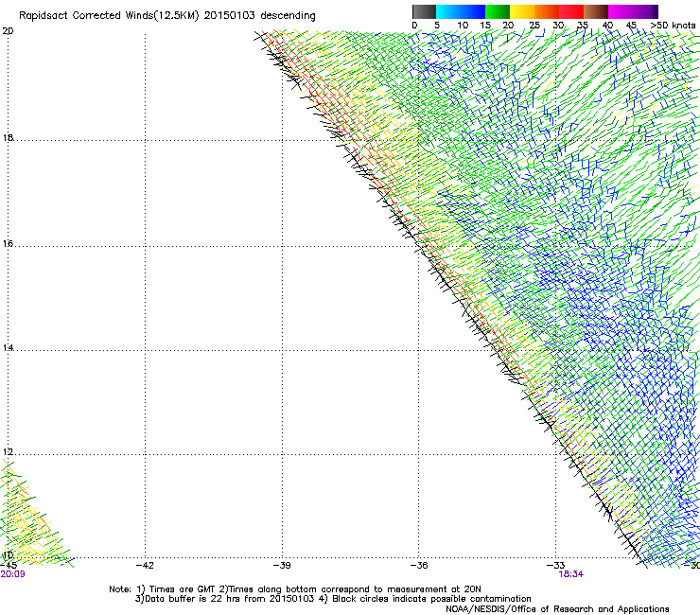
Task: Click the '10' label under the color bar
Action: [x=463, y=25]
